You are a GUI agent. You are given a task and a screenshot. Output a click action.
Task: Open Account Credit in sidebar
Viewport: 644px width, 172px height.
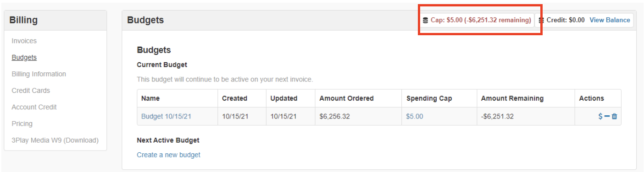(34, 107)
